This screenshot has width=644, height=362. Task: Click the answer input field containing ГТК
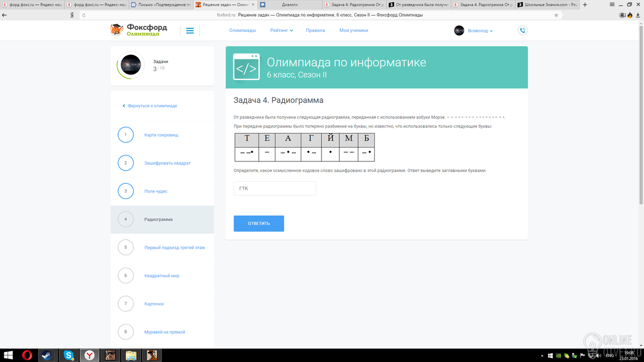[x=275, y=188]
